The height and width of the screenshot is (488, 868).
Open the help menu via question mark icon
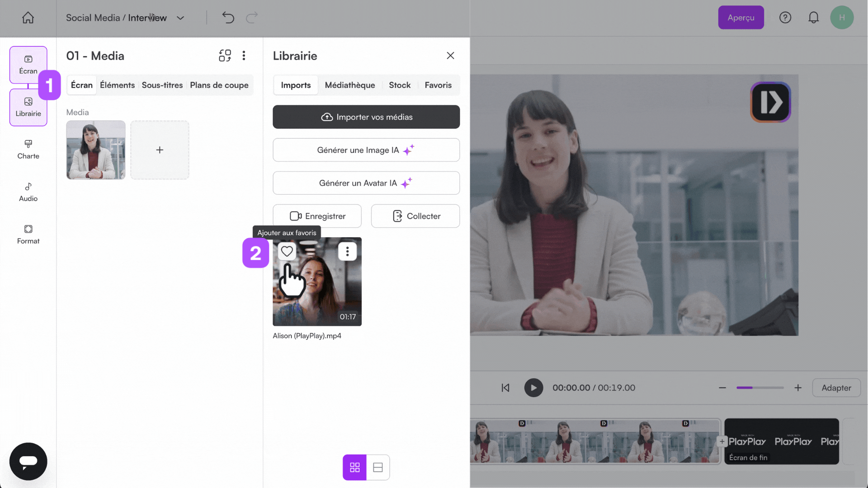coord(785,17)
